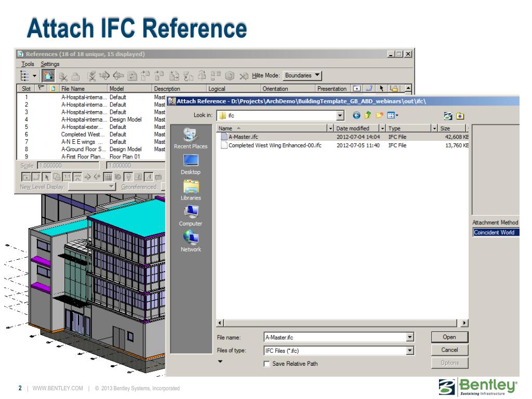Click the A text annotation icon
532x399 pixels.
pyautogui.click(x=149, y=177)
